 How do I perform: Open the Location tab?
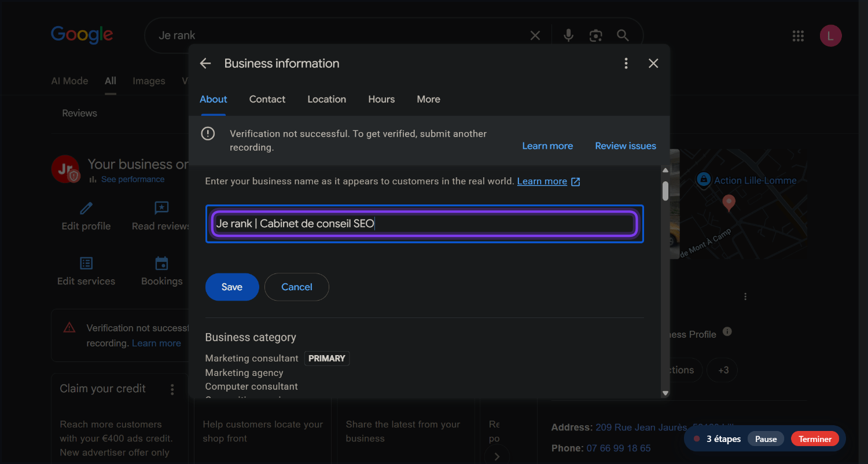point(327,100)
